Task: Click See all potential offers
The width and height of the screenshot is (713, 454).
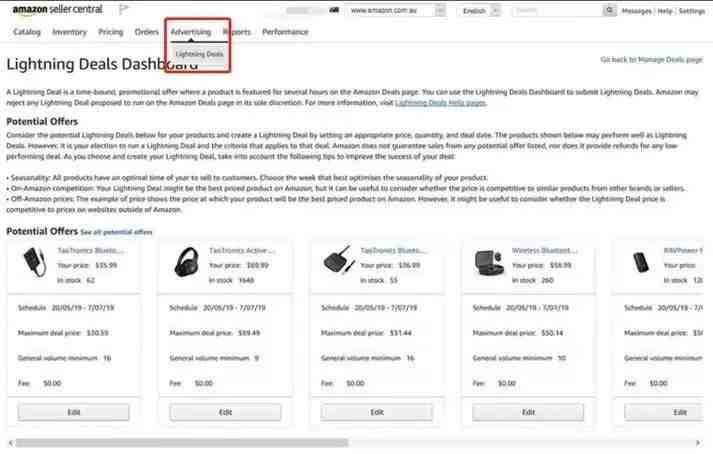Action: click(116, 232)
